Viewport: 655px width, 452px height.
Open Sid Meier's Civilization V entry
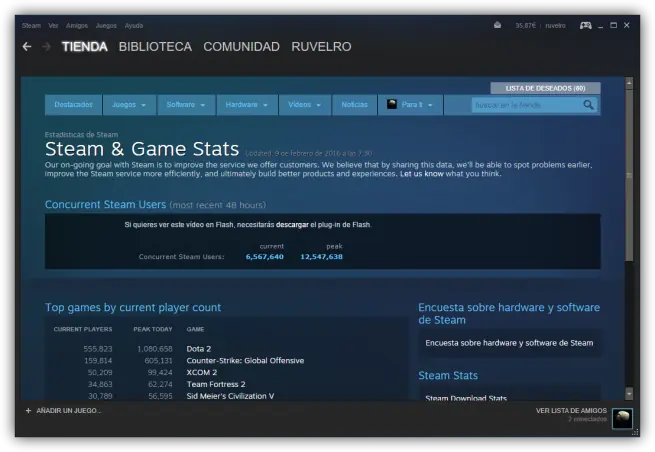point(230,396)
